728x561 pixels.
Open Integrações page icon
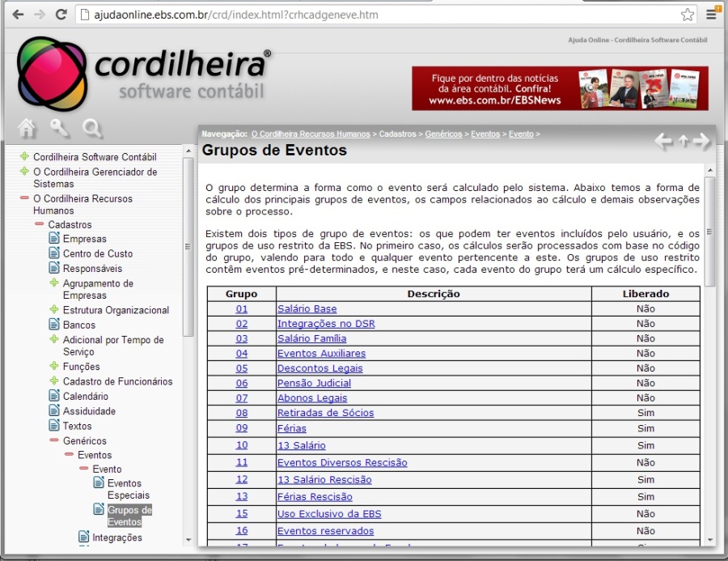(84, 537)
